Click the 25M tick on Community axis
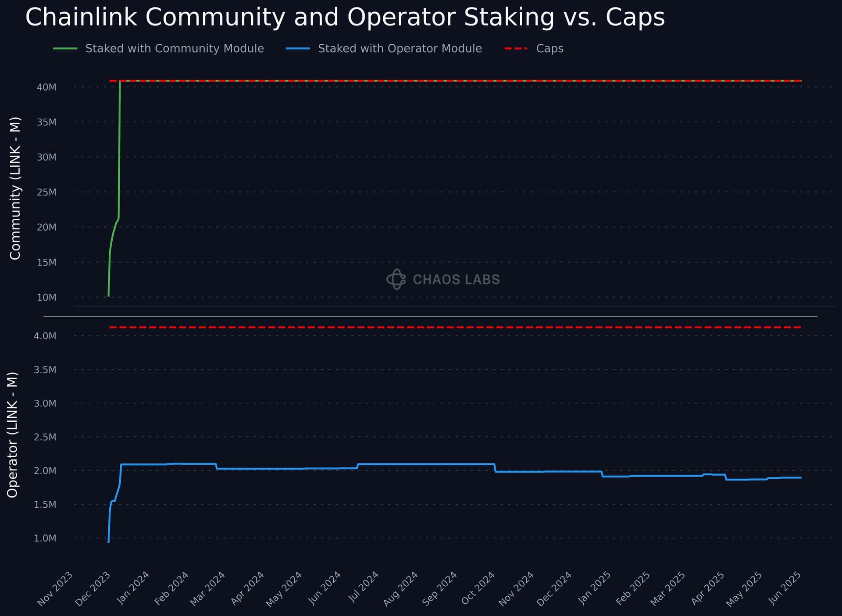This screenshot has height=616, width=842. click(46, 192)
